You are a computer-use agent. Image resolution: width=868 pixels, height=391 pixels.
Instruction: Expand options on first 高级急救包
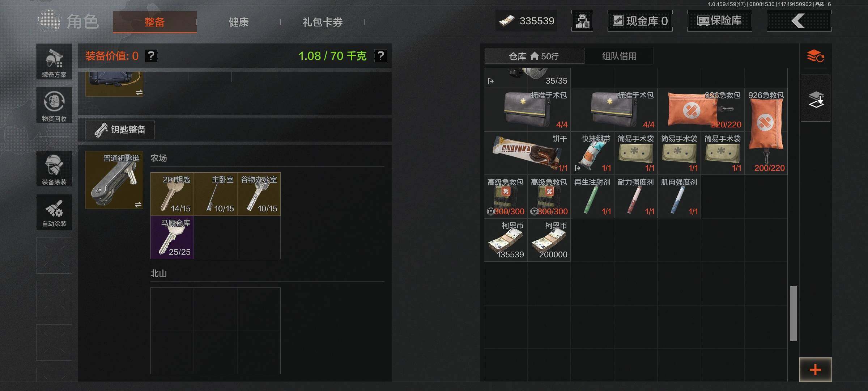pos(491,211)
